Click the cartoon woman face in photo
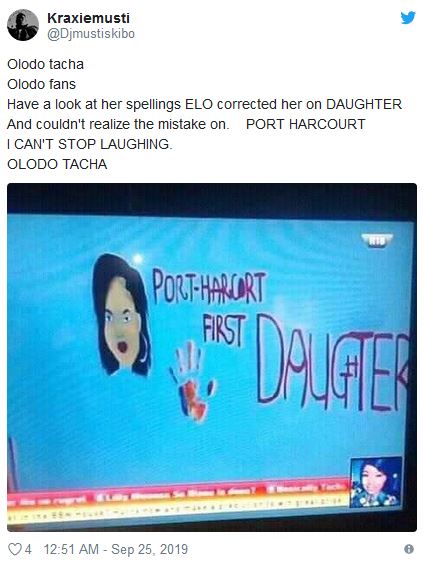424x563 pixels. (121, 315)
